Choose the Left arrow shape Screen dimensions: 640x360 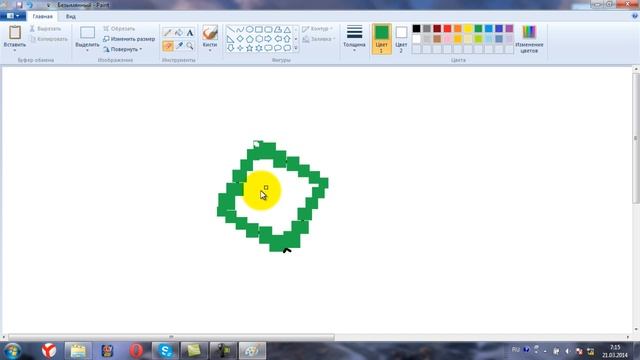point(278,39)
